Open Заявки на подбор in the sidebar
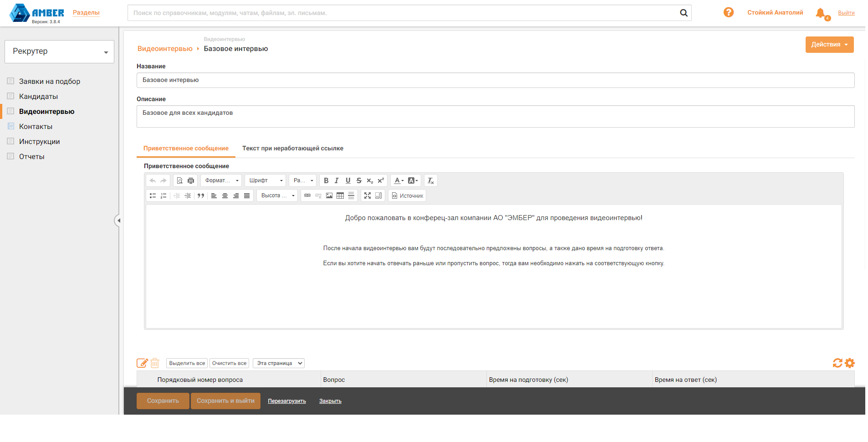This screenshot has width=868, height=442. tap(50, 82)
